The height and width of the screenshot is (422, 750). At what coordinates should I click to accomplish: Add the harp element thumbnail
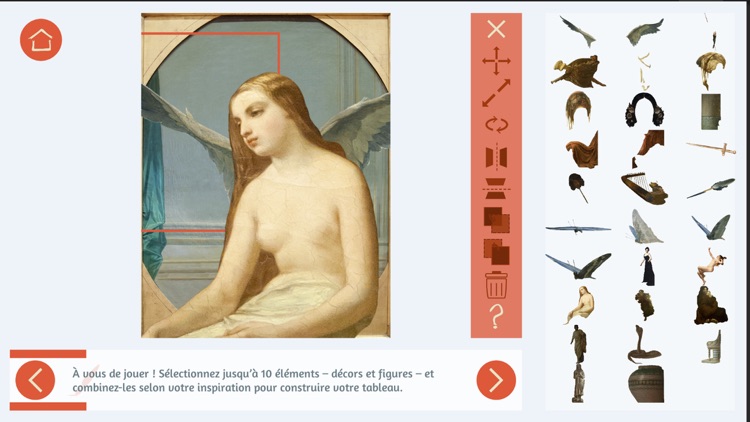pyautogui.click(x=644, y=187)
